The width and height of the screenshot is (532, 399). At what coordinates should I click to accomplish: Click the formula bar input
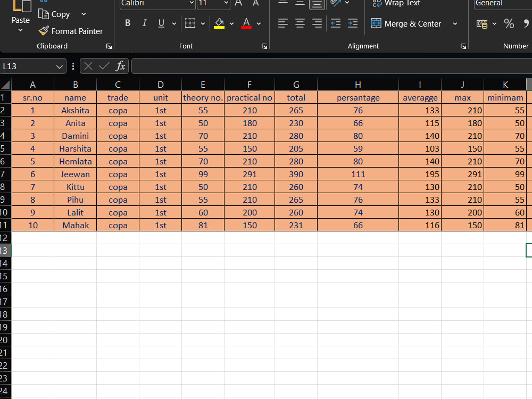(x=332, y=66)
